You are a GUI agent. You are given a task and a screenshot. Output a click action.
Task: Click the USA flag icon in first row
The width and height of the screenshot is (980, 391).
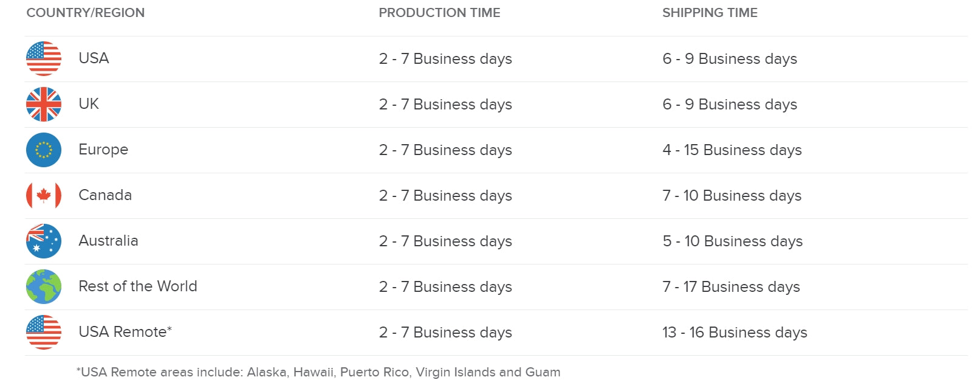44,59
